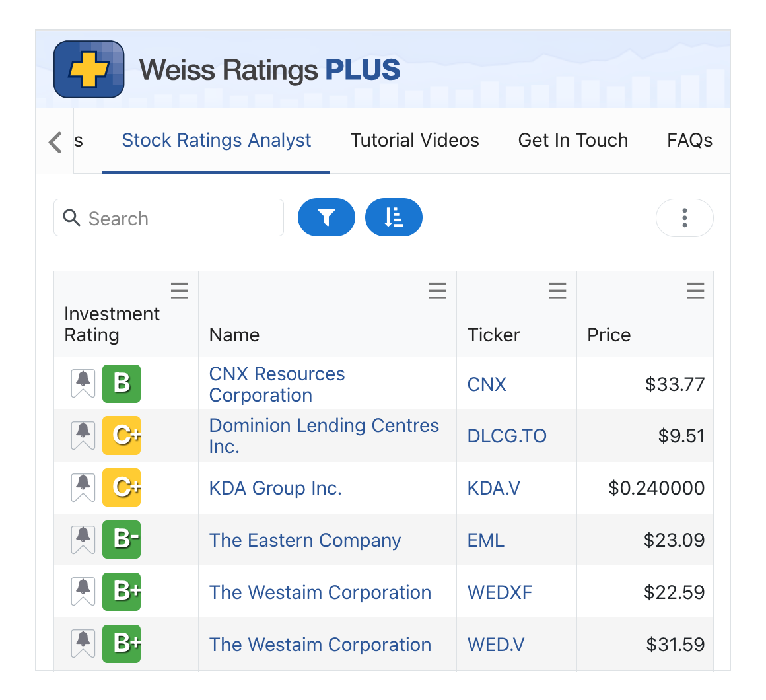Click the sort order button
766x700 pixels.
394,217
